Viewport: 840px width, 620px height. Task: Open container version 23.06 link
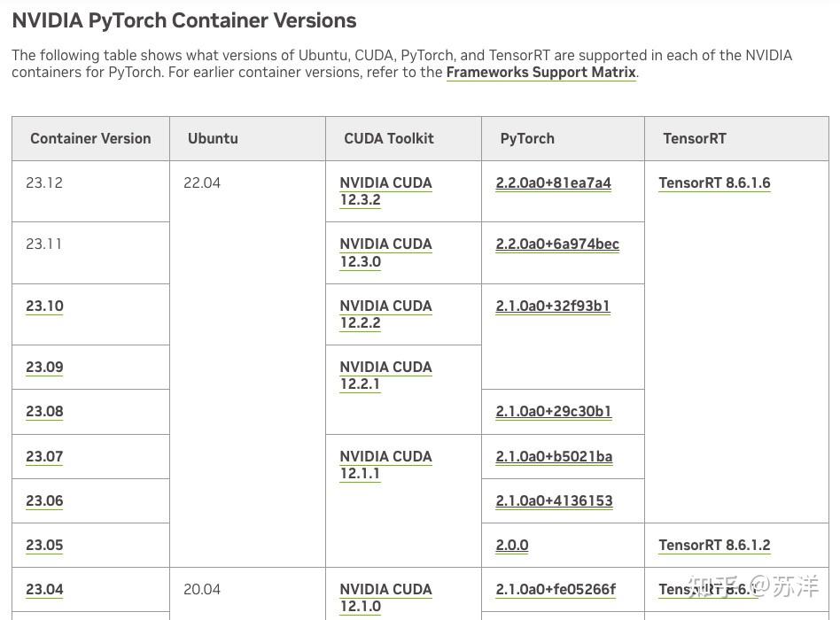(x=44, y=501)
